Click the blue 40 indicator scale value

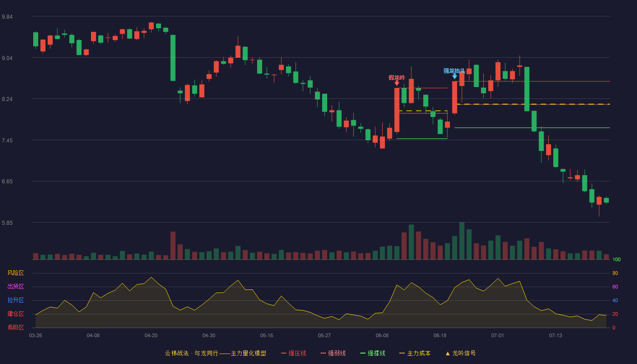(615, 300)
